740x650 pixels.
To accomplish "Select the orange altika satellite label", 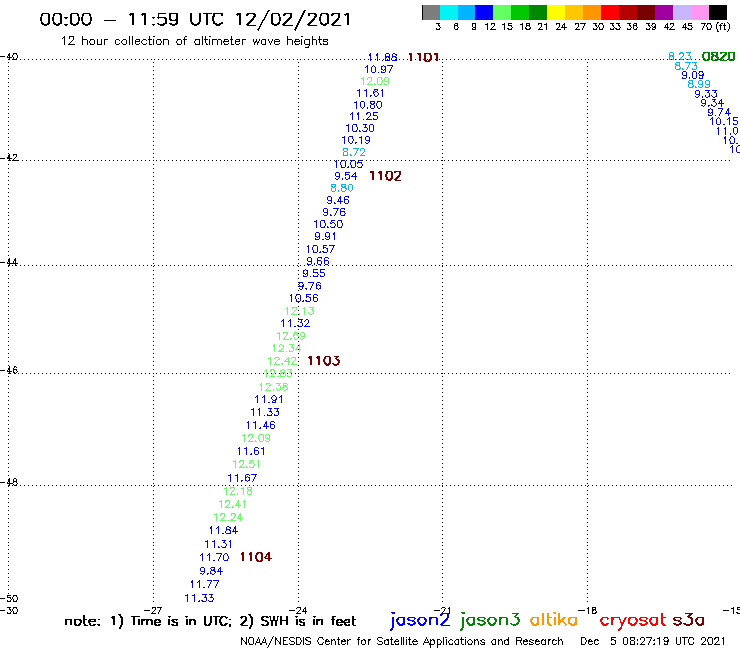I will (554, 619).
